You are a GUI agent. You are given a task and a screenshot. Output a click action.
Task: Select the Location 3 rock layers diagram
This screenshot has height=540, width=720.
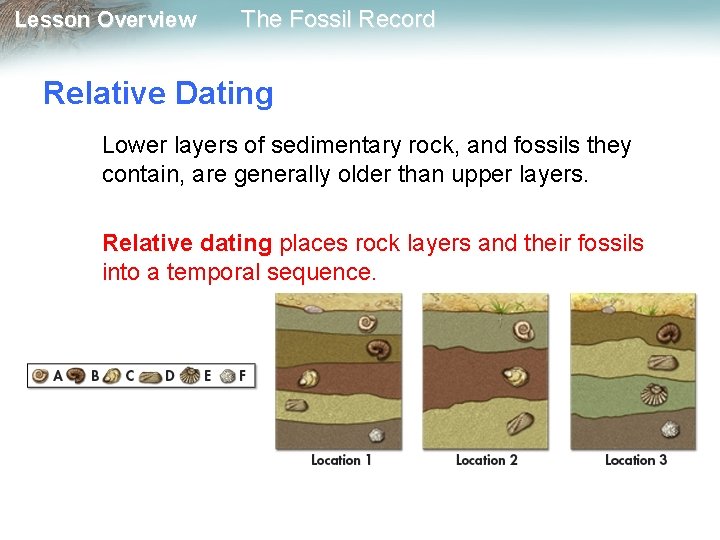pyautogui.click(x=633, y=371)
